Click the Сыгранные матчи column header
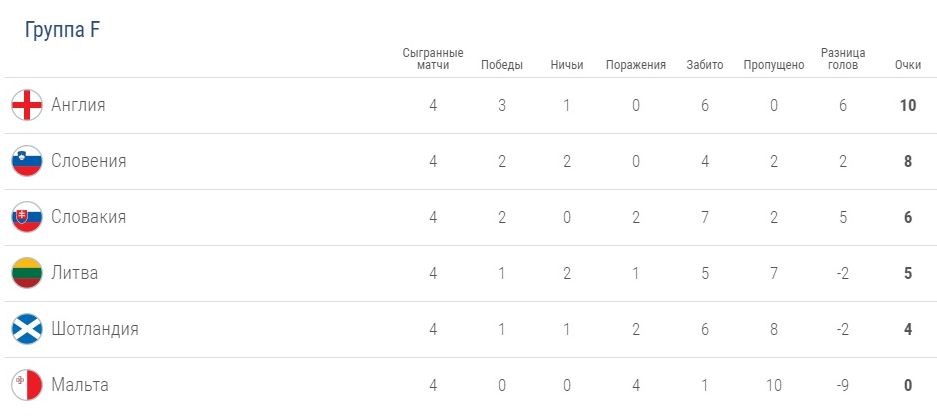Viewport: 937px width, 416px height. coord(433,58)
